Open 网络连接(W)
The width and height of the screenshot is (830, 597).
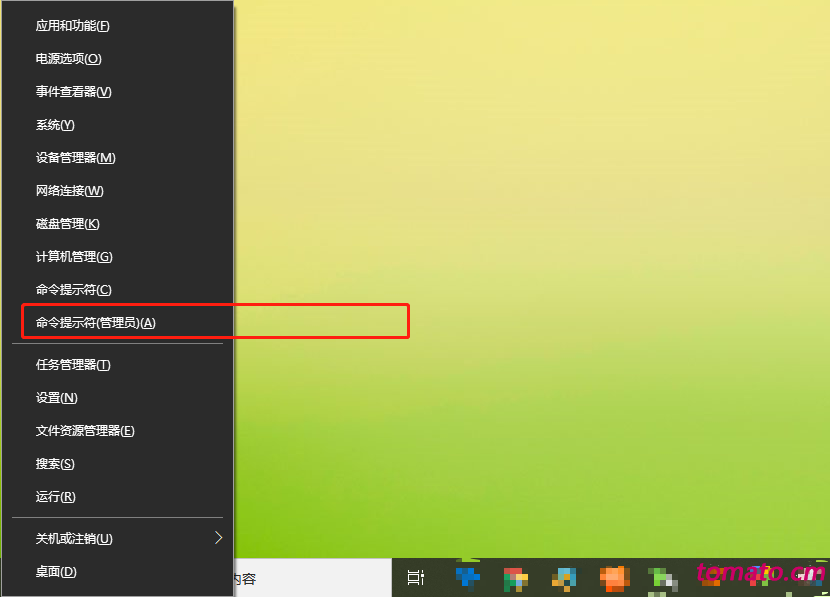pyautogui.click(x=118, y=191)
